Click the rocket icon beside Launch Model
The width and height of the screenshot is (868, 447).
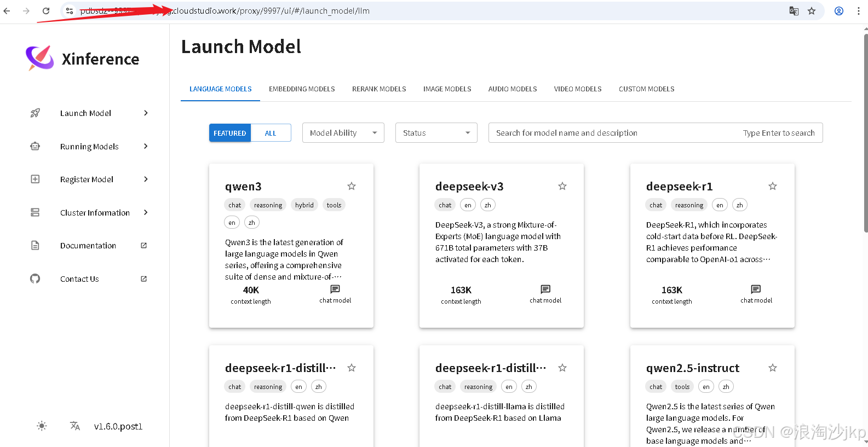(35, 113)
